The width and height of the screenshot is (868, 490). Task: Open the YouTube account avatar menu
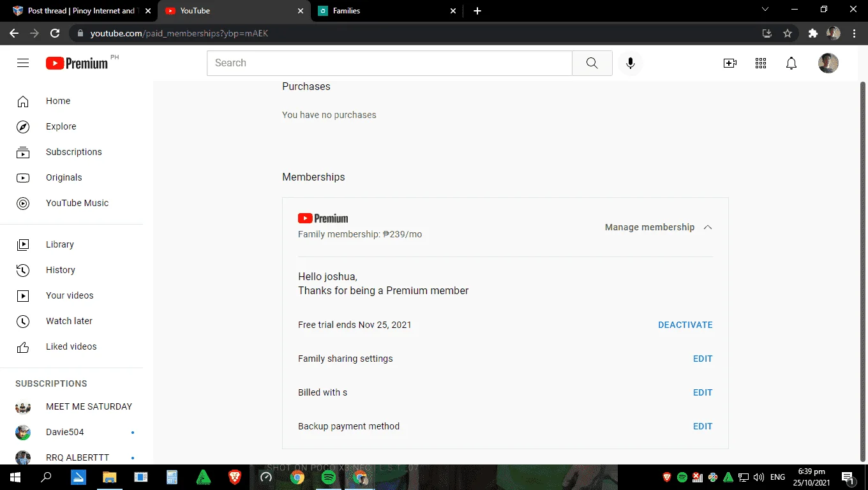pos(828,63)
